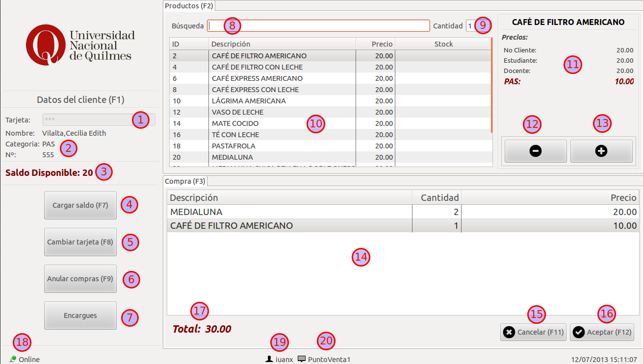
Task: Click the plus quantity button
Action: coord(601,151)
